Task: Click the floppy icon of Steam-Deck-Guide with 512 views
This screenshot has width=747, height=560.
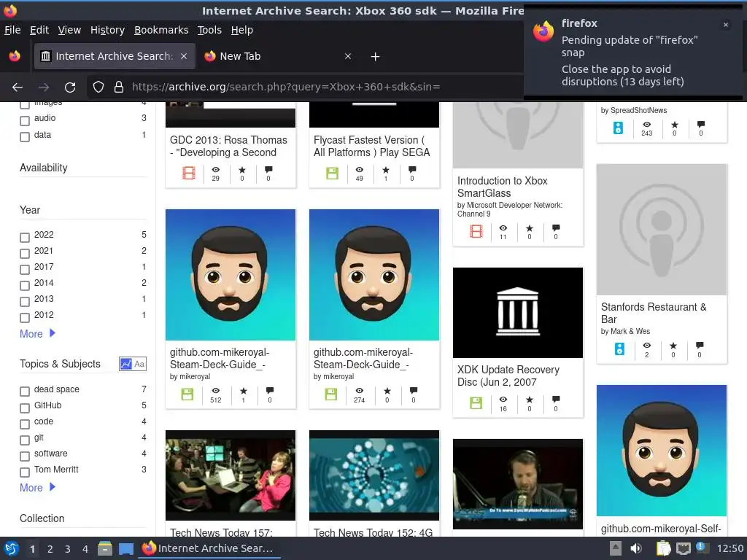Action: (187, 394)
